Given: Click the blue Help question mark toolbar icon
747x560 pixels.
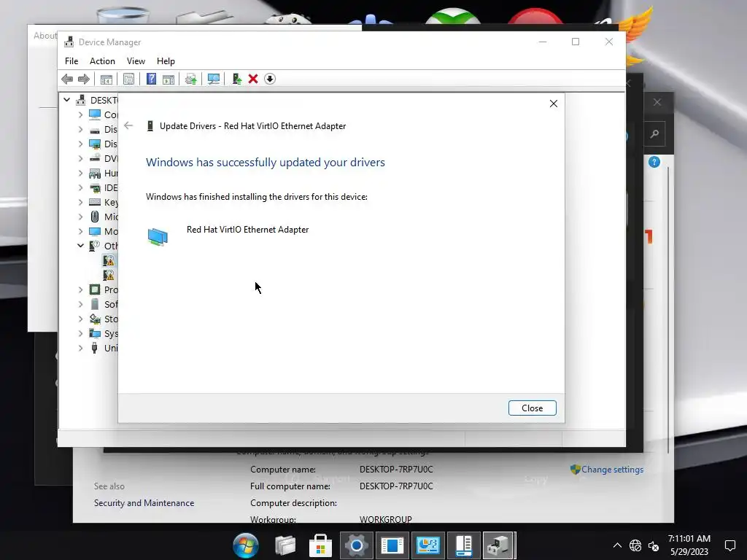Looking at the screenshot, I should pos(151,79).
